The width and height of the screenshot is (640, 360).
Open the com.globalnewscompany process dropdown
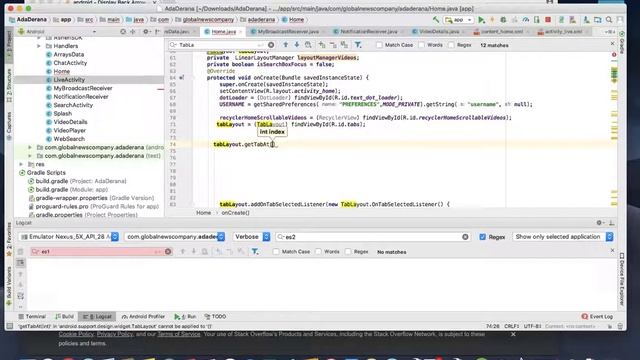coord(175,237)
